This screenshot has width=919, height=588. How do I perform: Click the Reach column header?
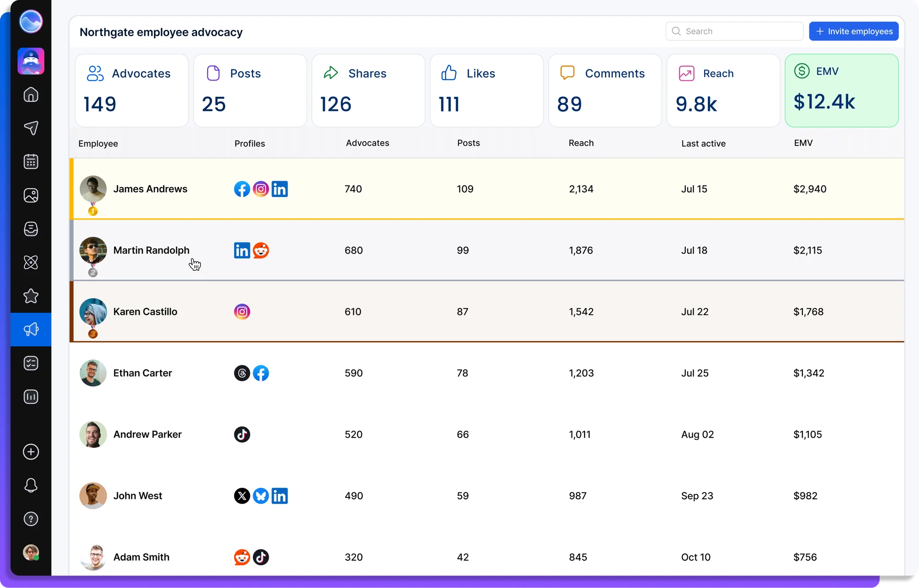pyautogui.click(x=581, y=143)
